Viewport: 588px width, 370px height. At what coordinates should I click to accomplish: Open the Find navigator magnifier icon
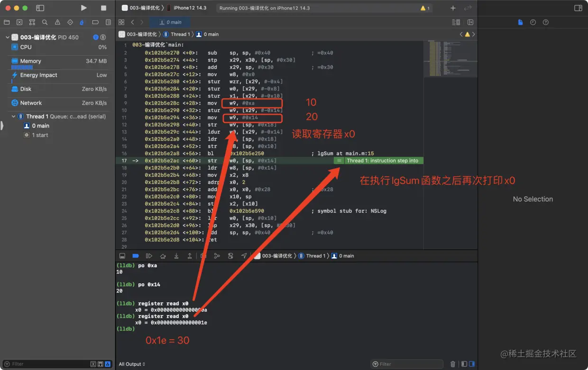click(45, 22)
